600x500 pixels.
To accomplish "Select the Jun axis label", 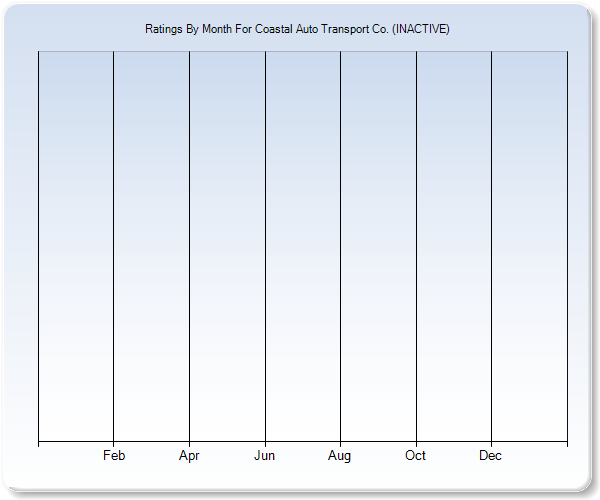I will click(x=264, y=455).
